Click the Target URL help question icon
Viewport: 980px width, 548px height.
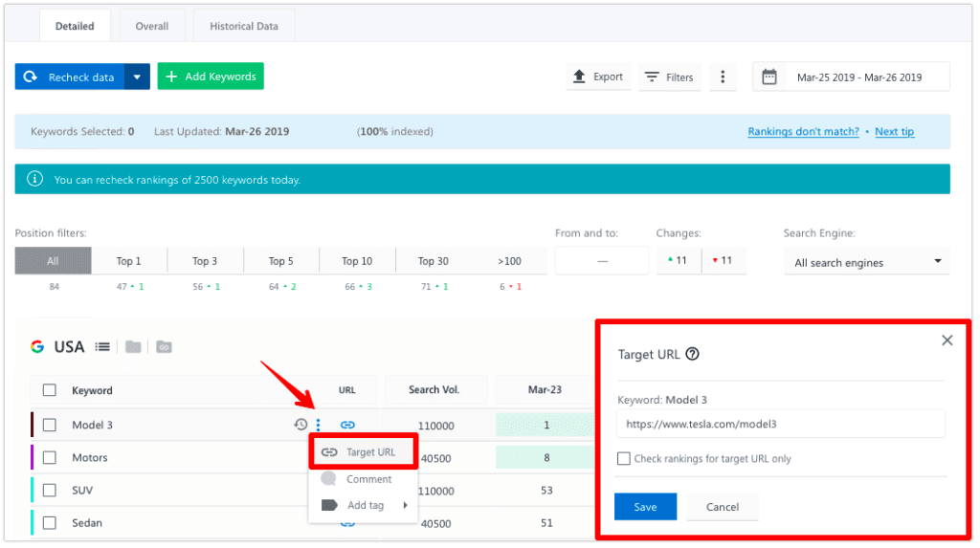tap(692, 354)
